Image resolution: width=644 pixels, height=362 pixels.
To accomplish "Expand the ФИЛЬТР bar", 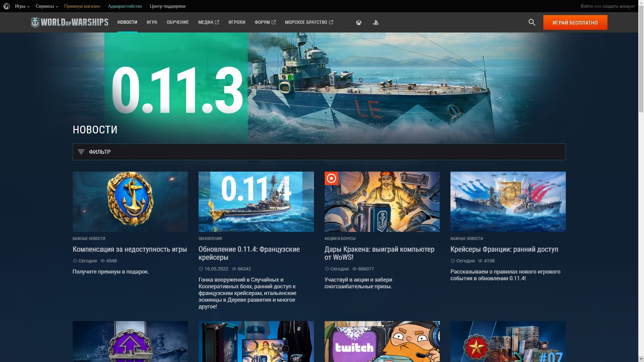I will pos(319,152).
